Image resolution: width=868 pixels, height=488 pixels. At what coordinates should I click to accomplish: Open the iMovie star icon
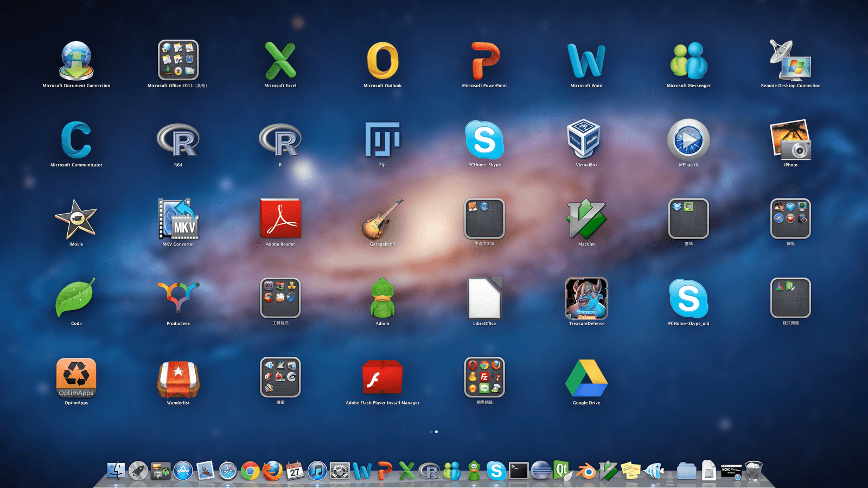pos(76,219)
